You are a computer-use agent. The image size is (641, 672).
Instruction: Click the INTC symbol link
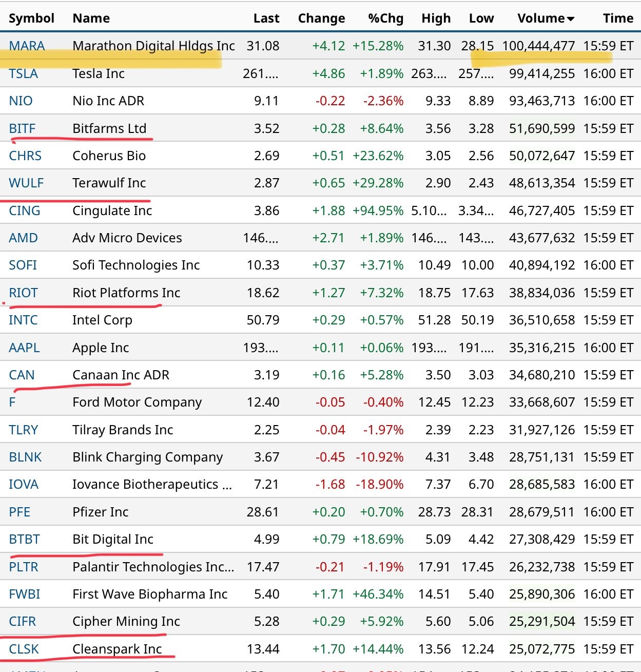[x=23, y=320]
